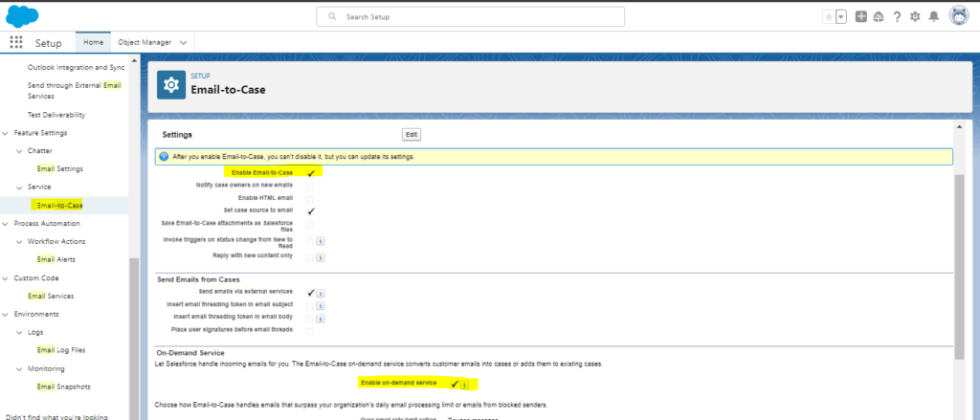Open the Salesforce Help question mark icon
Image resolution: width=980 pixels, height=420 pixels.
coord(897,16)
